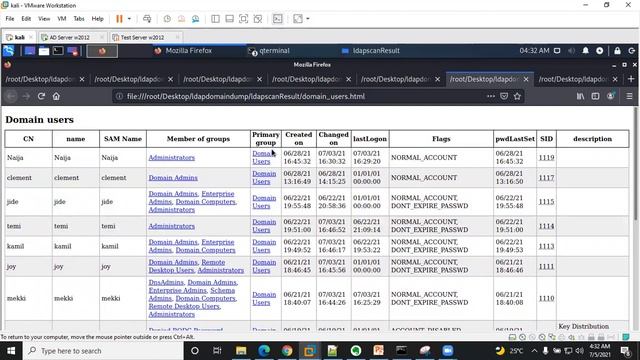Open the VMware Help menu
The width and height of the screenshot is (640, 360).
click(x=98, y=19)
